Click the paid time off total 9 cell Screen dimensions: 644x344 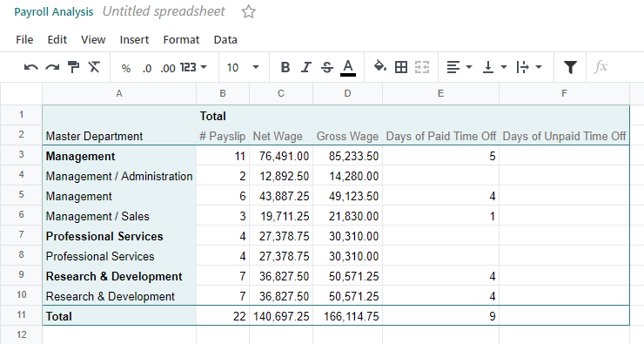(x=440, y=316)
